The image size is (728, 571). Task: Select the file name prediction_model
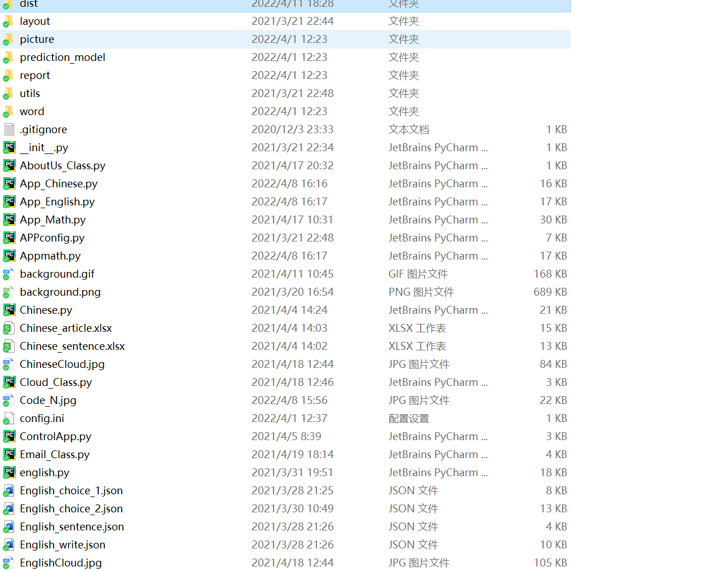tap(63, 58)
